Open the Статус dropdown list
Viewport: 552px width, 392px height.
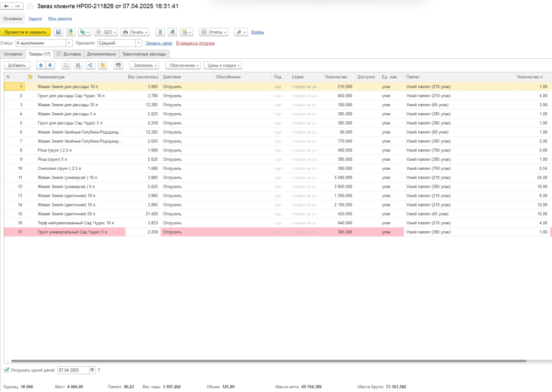[x=69, y=43]
